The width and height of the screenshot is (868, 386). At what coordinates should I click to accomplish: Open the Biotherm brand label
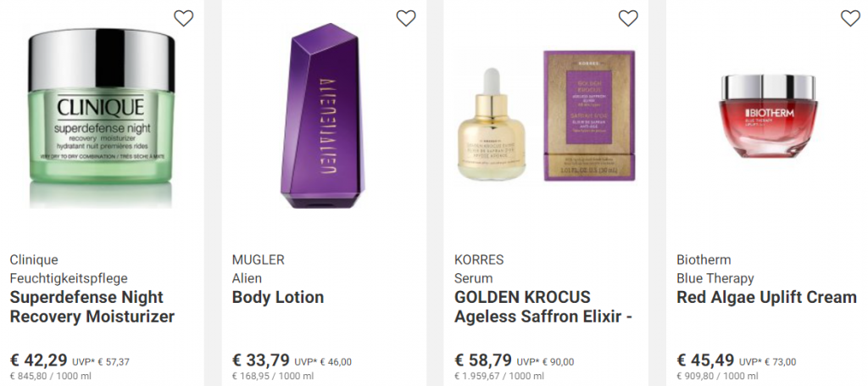704,260
